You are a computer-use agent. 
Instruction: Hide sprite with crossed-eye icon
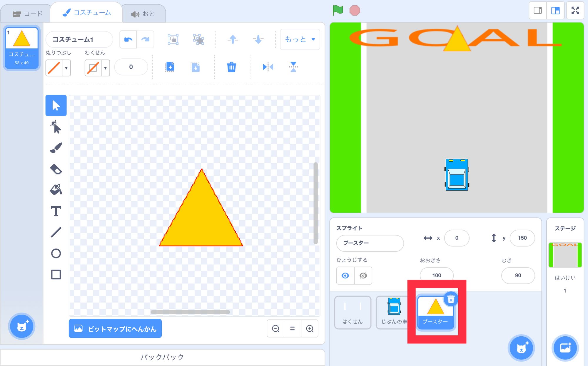point(363,276)
